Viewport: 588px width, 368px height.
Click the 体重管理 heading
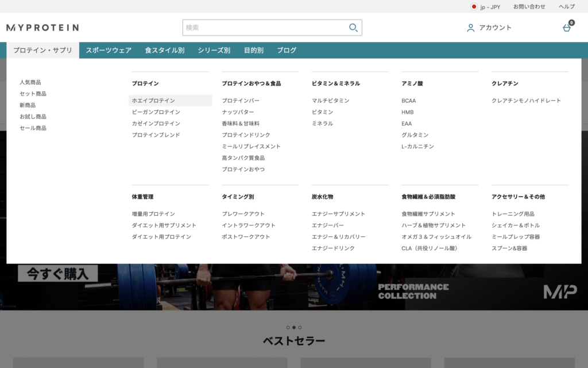142,197
